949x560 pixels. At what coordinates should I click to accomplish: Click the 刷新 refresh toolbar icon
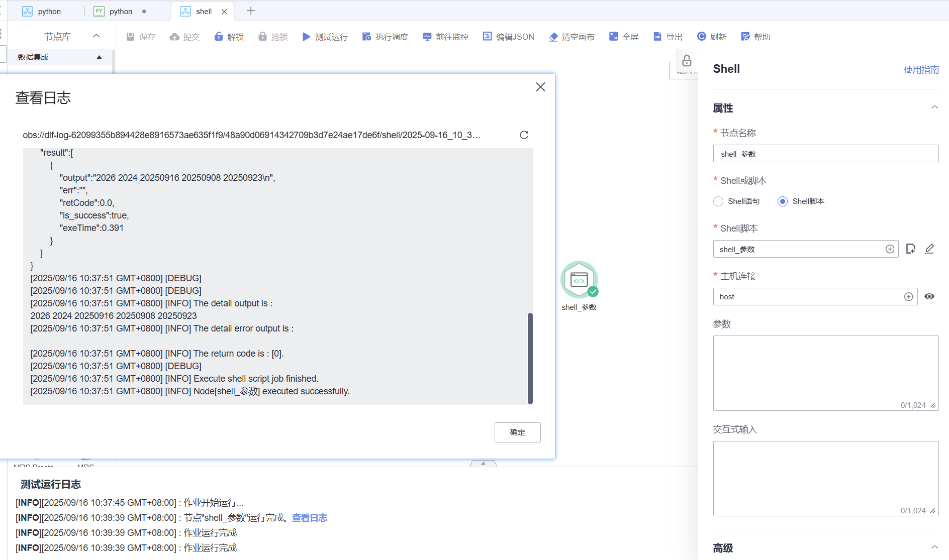pyautogui.click(x=702, y=37)
